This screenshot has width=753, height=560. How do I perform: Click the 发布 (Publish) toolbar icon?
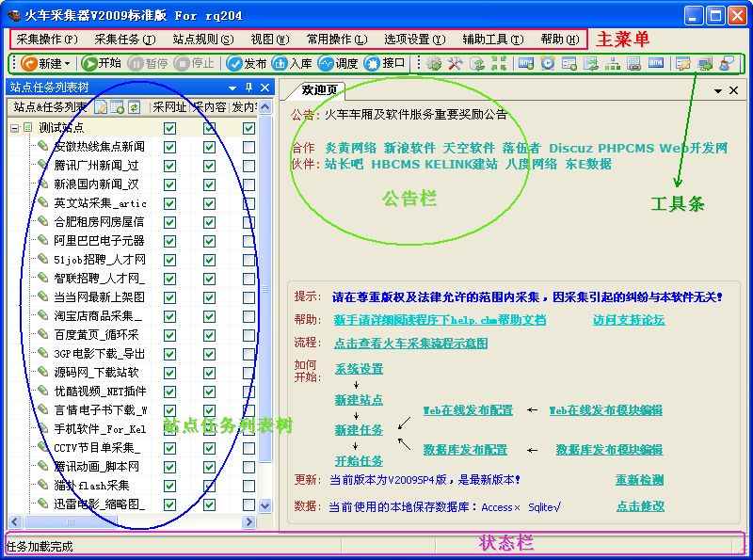point(247,63)
